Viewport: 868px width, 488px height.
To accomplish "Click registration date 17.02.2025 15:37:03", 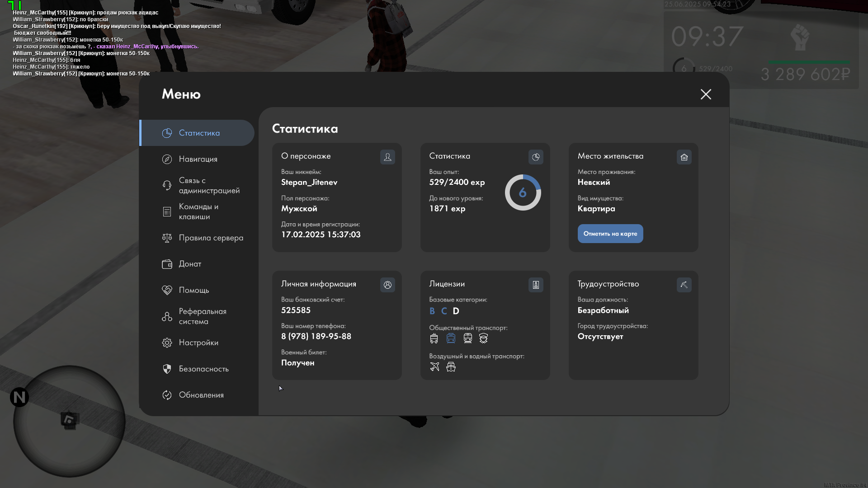I will (x=321, y=235).
